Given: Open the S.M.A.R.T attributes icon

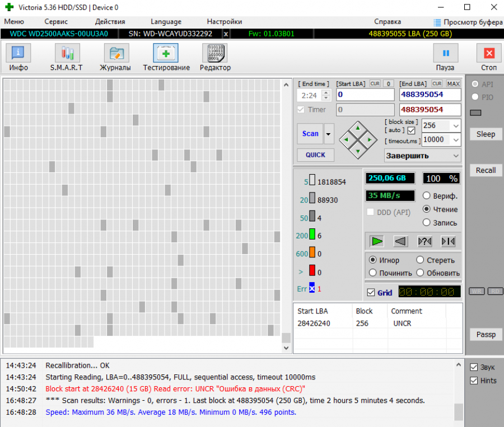Looking at the screenshot, I should coord(67,54).
